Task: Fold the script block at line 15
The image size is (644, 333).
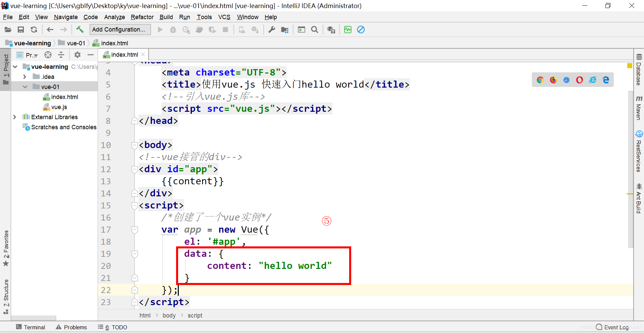Action: 135,206
